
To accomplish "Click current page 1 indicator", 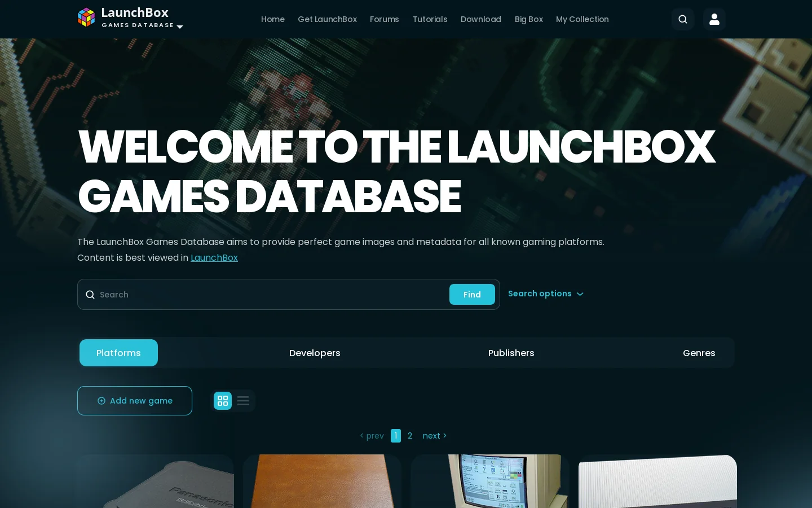I will click(x=396, y=436).
